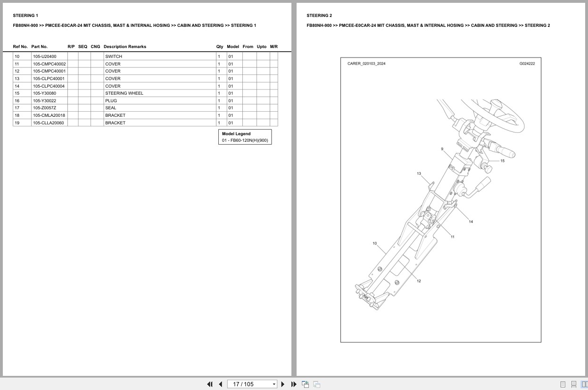Viewport: 588px width, 390px height.
Task: Switch to single page view
Action: (x=563, y=384)
